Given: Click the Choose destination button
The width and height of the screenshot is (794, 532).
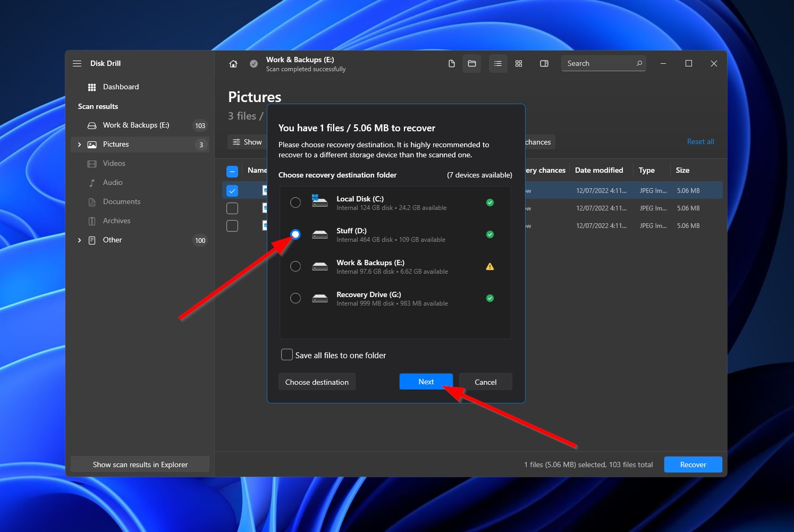Looking at the screenshot, I should pos(317,382).
